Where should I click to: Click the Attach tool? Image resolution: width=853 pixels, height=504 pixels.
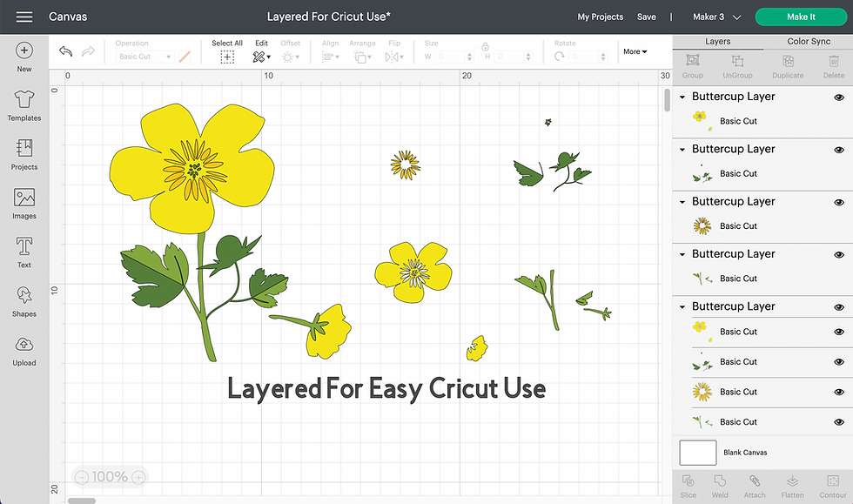[755, 486]
